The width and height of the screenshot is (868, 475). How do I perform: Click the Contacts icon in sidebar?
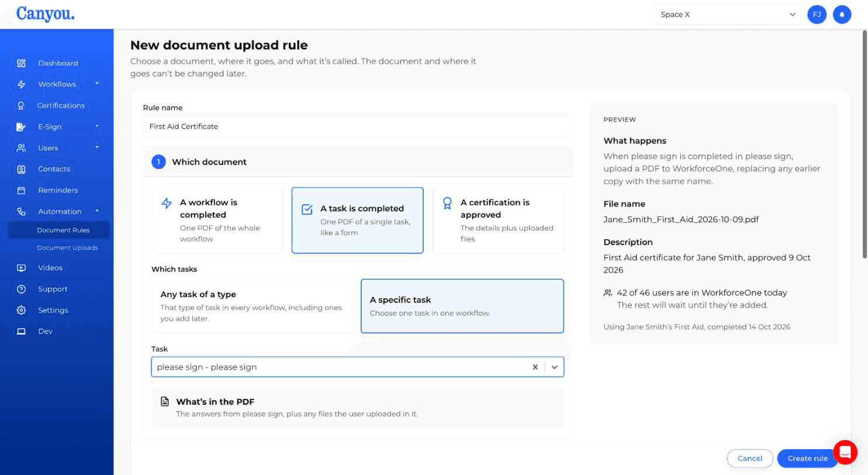pyautogui.click(x=21, y=169)
